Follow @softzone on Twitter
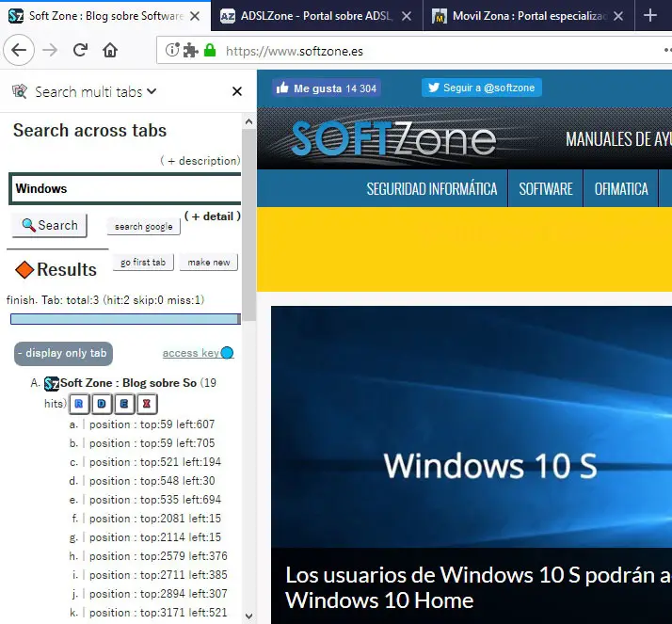672x624 pixels. pos(482,88)
